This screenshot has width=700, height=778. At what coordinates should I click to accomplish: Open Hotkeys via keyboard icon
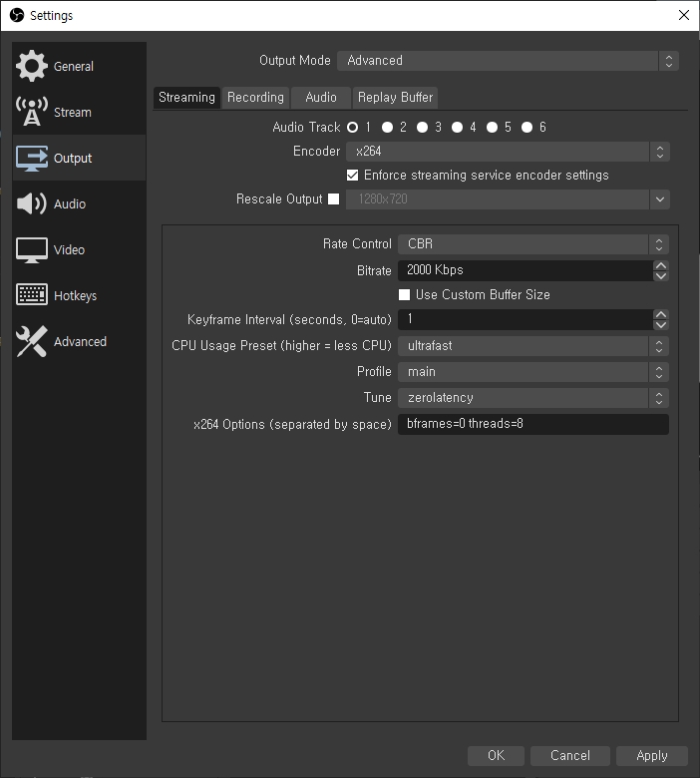pos(32,296)
